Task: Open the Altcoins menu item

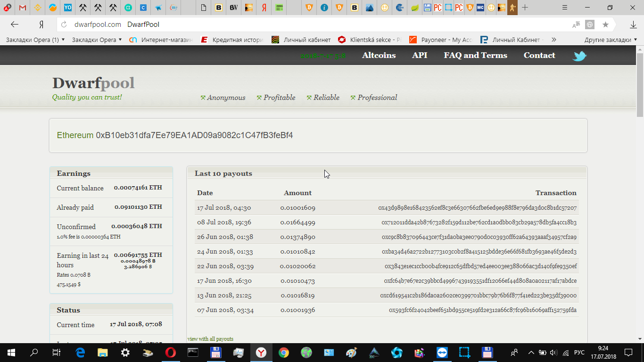Action: pos(379,55)
